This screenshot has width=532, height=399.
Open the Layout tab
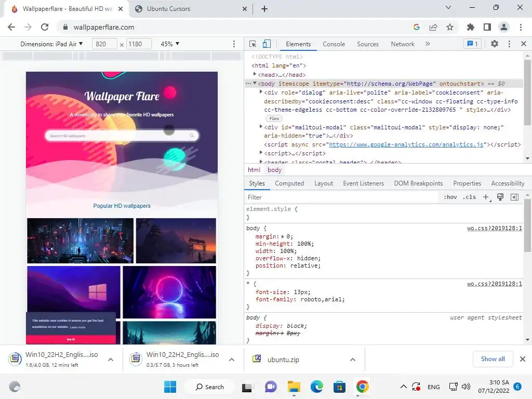coord(324,183)
